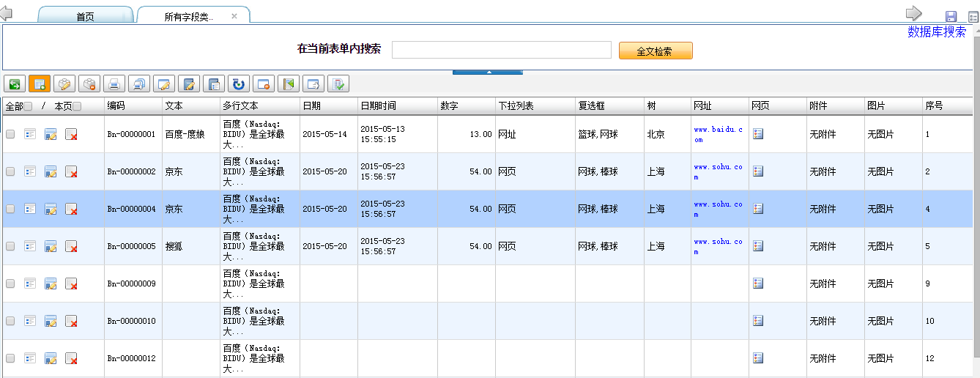Click the layout list icon beside save disk
Viewport: 980px width, 378px height.
click(x=973, y=17)
